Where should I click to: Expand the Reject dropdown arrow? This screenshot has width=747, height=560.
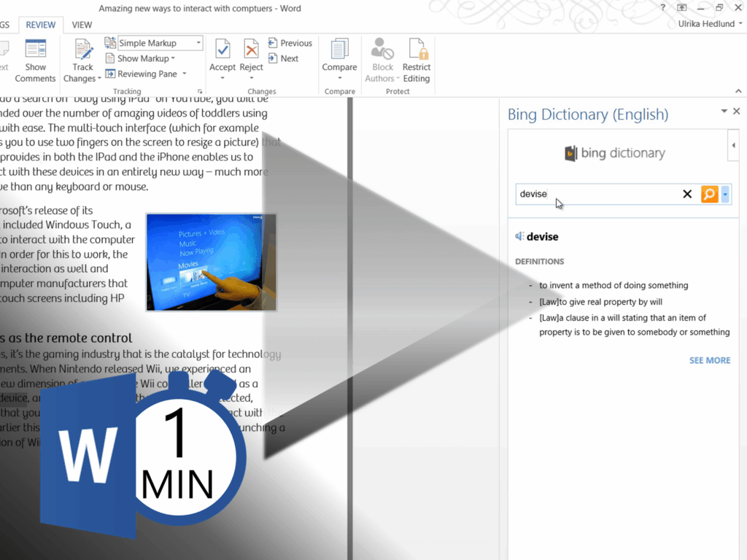pos(251,77)
